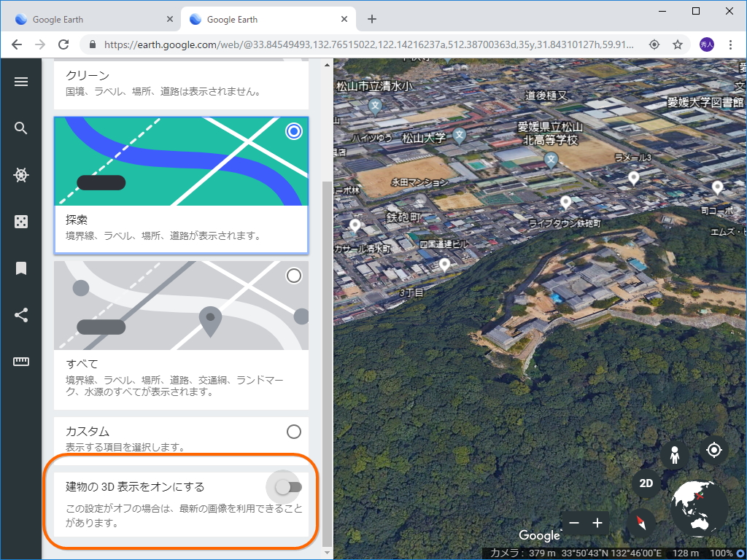Open a new browser tab

(372, 19)
